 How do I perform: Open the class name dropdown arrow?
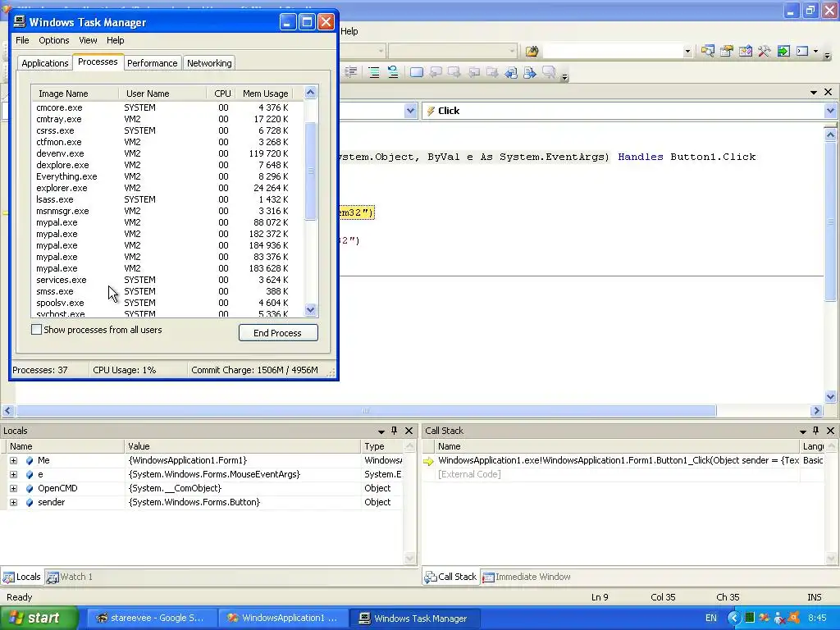[x=410, y=111]
